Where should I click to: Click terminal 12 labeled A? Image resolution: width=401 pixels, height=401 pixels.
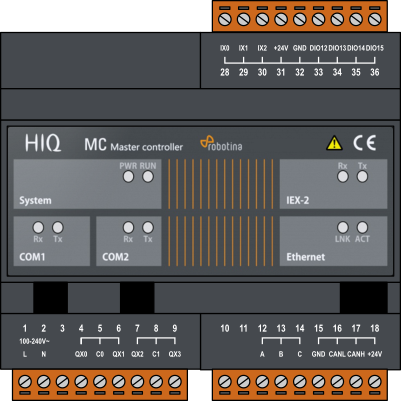point(262,382)
